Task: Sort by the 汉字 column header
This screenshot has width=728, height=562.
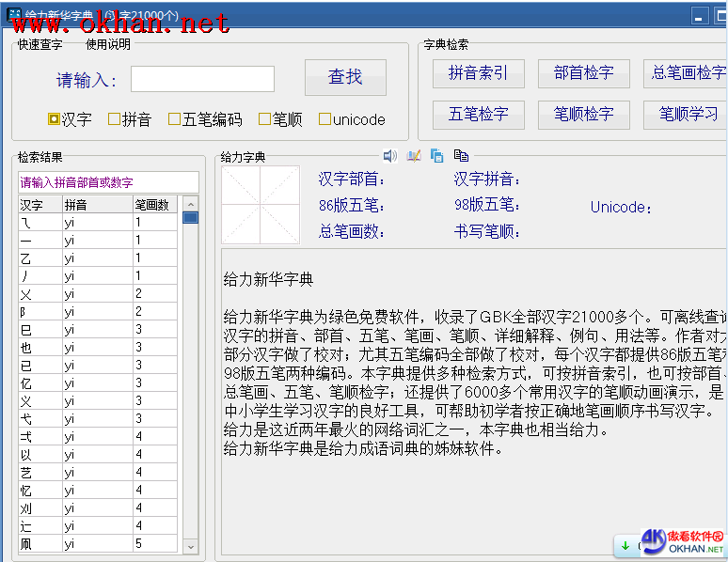Action: tap(40, 205)
